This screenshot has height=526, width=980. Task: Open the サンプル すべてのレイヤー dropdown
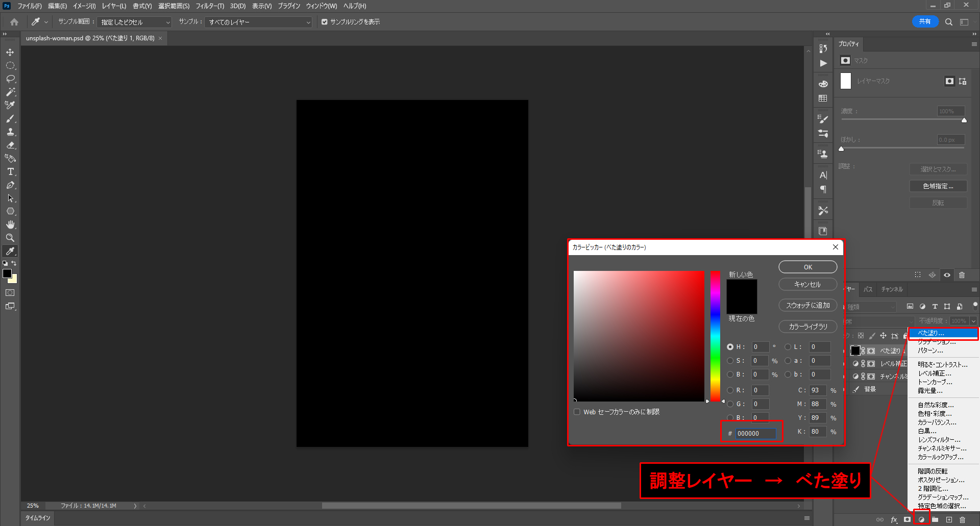click(258, 22)
